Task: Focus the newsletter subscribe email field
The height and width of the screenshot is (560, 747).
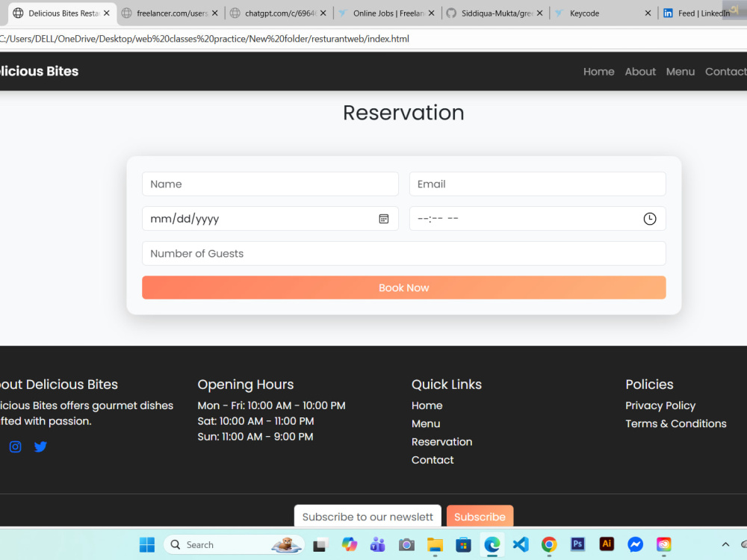Action: tap(368, 516)
